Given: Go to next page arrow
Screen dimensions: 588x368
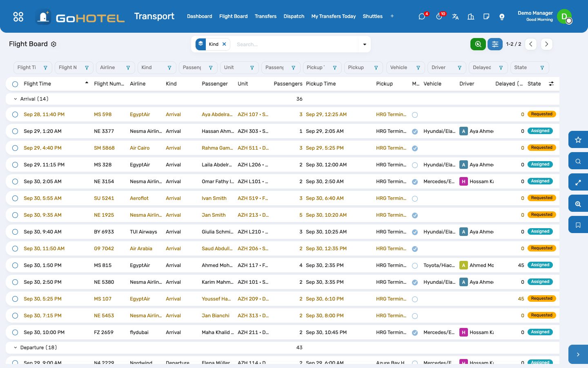Looking at the screenshot, I should tap(547, 44).
